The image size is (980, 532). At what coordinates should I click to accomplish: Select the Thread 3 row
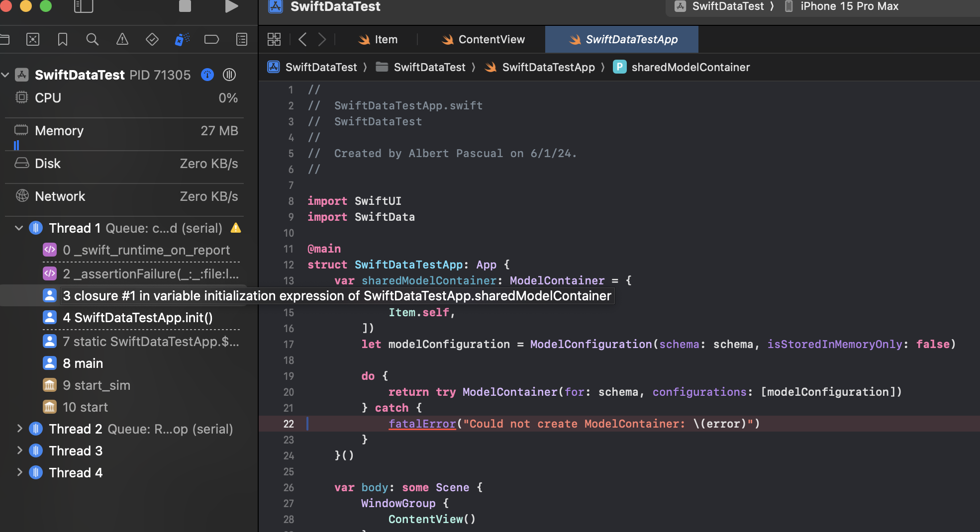[x=124, y=451]
